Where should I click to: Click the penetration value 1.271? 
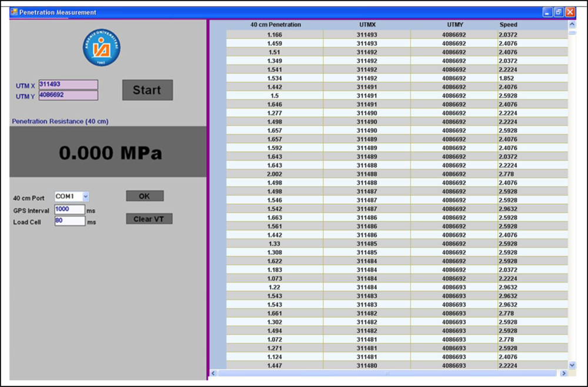point(275,348)
